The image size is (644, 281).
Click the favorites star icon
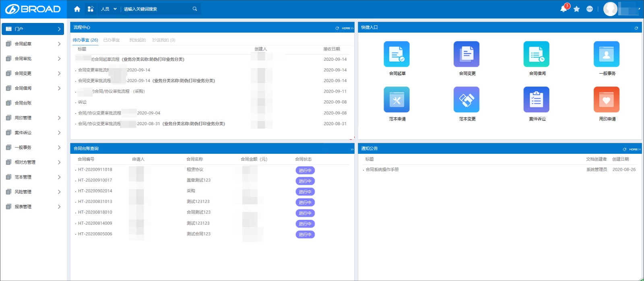577,9
